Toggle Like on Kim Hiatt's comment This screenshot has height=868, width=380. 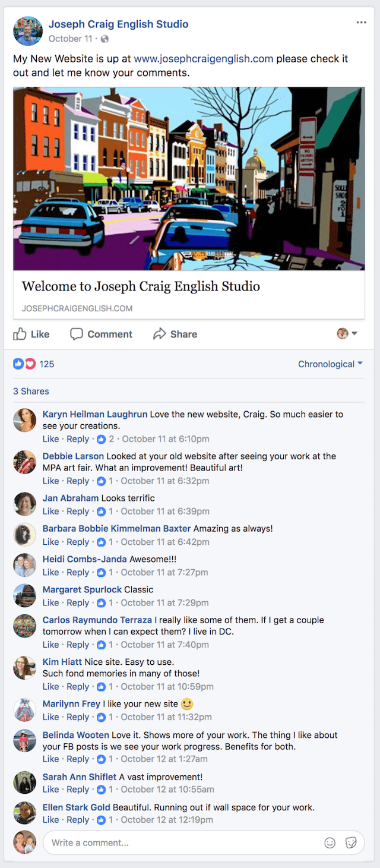coord(50,687)
